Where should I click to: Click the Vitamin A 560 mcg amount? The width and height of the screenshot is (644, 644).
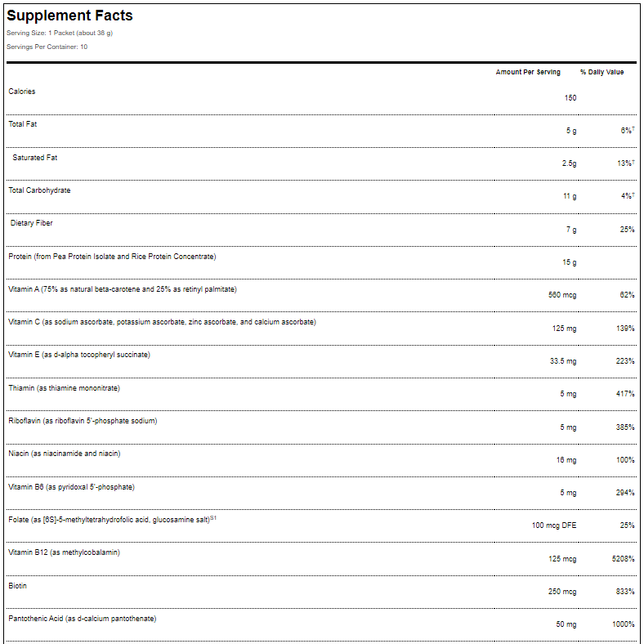click(562, 295)
